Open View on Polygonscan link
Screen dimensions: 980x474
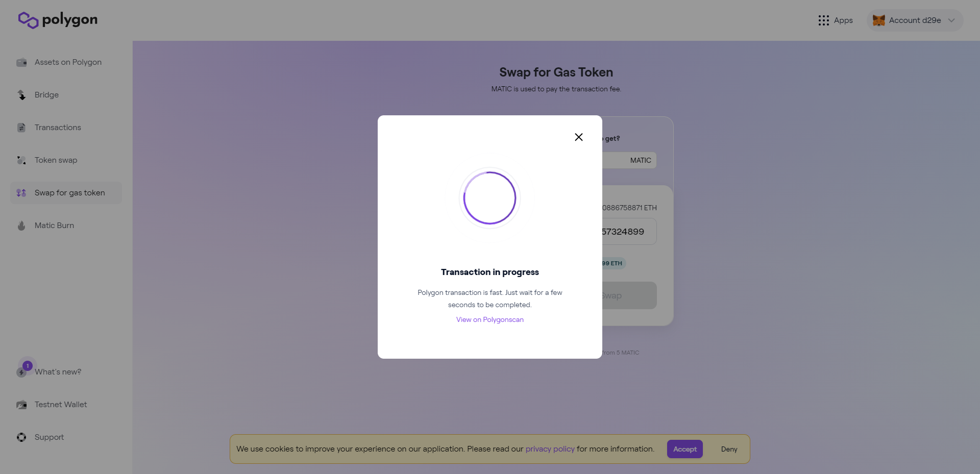point(490,320)
